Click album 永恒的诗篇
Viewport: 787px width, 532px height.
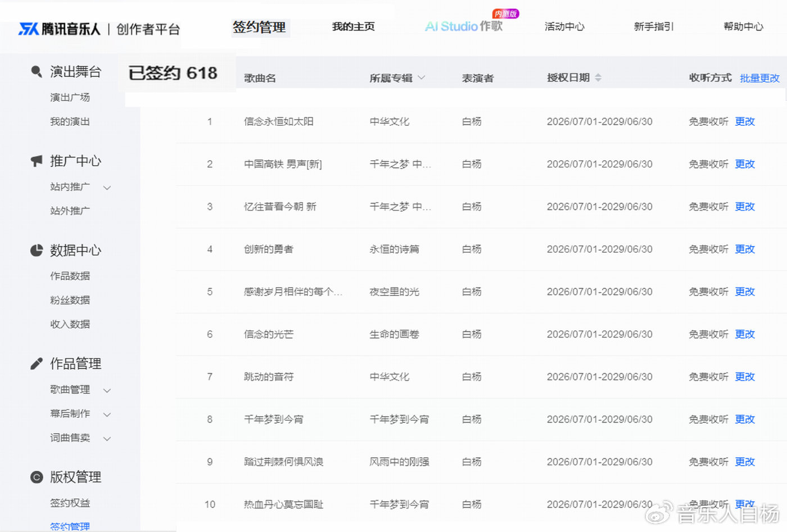(394, 249)
